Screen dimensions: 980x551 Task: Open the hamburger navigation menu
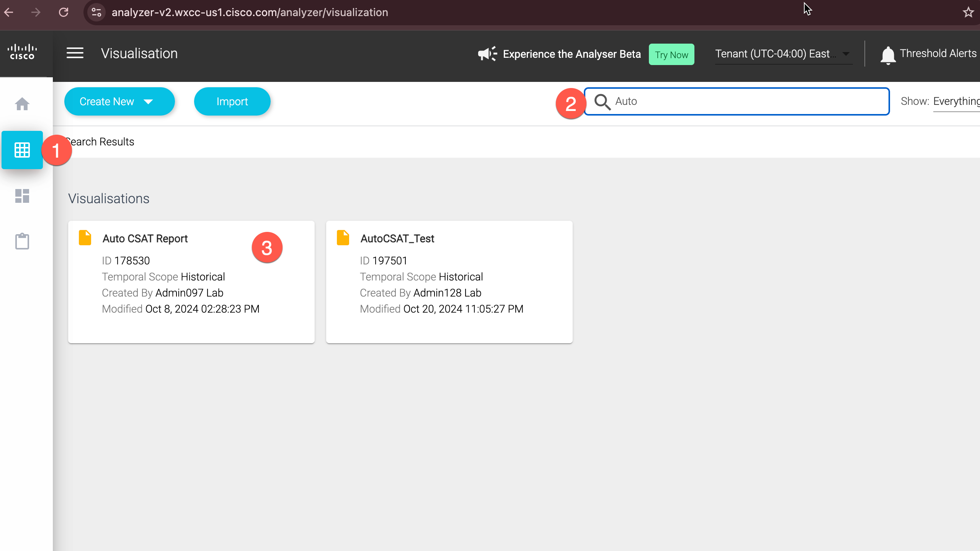(75, 53)
